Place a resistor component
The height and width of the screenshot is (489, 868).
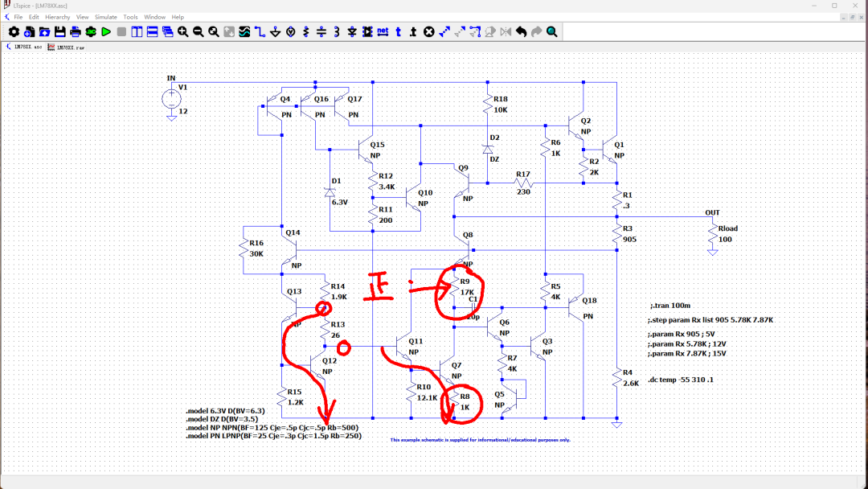[x=305, y=32]
